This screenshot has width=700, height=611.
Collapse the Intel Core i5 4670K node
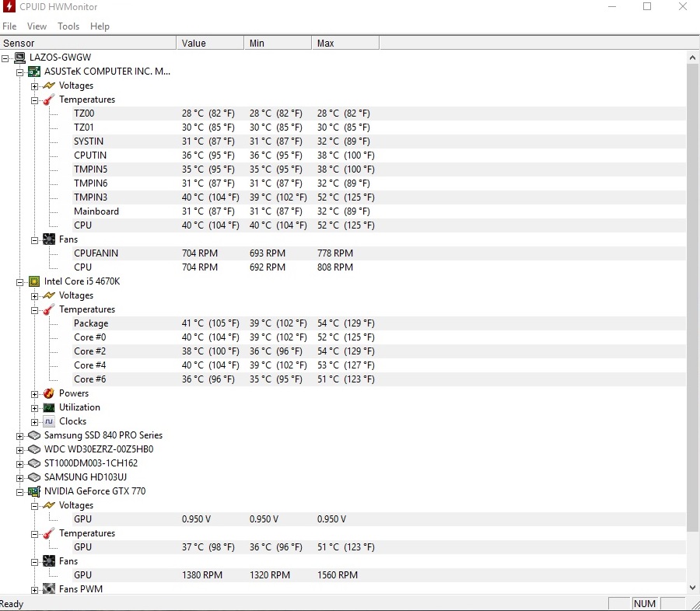pos(19,282)
